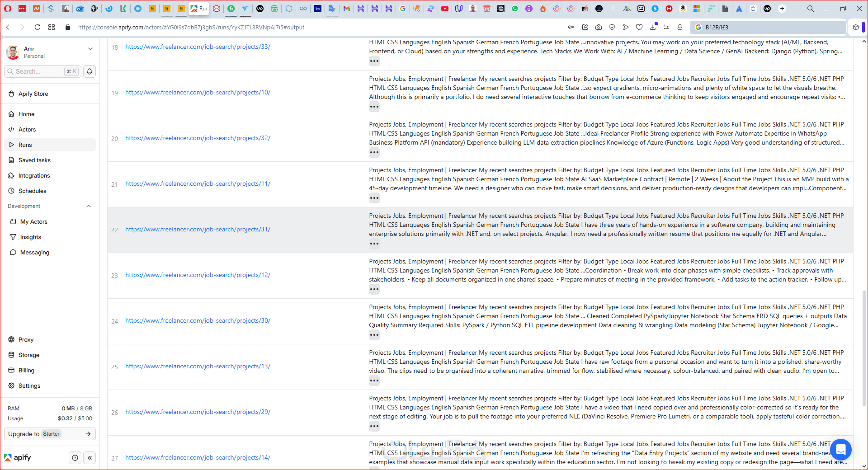The height and width of the screenshot is (470, 868).
Task: Click the browser back arrow
Action: [x=8, y=27]
